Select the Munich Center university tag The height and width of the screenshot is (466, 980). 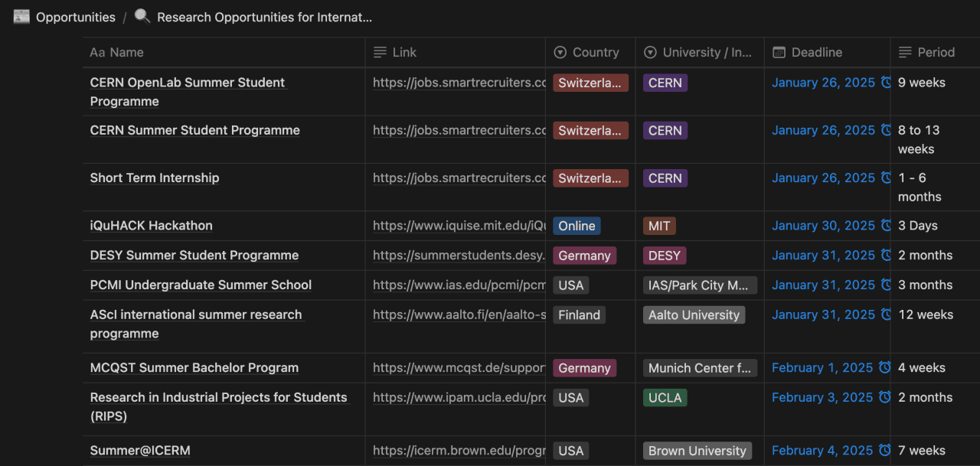point(700,368)
